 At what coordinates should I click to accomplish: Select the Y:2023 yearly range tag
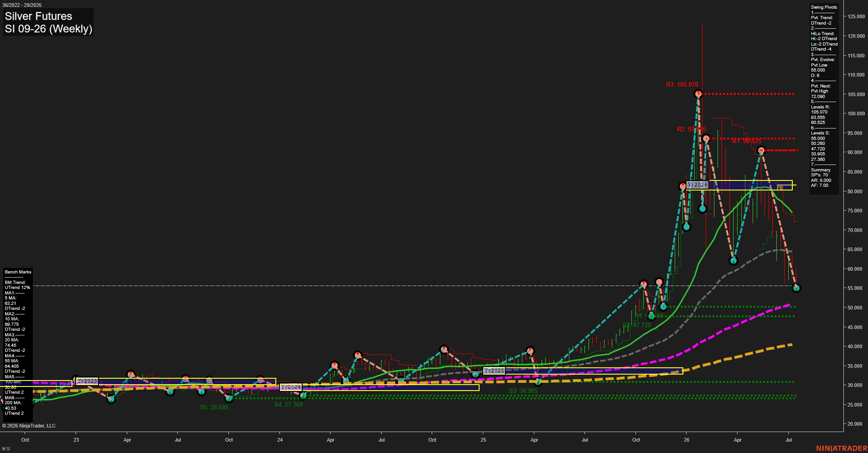tap(87, 381)
